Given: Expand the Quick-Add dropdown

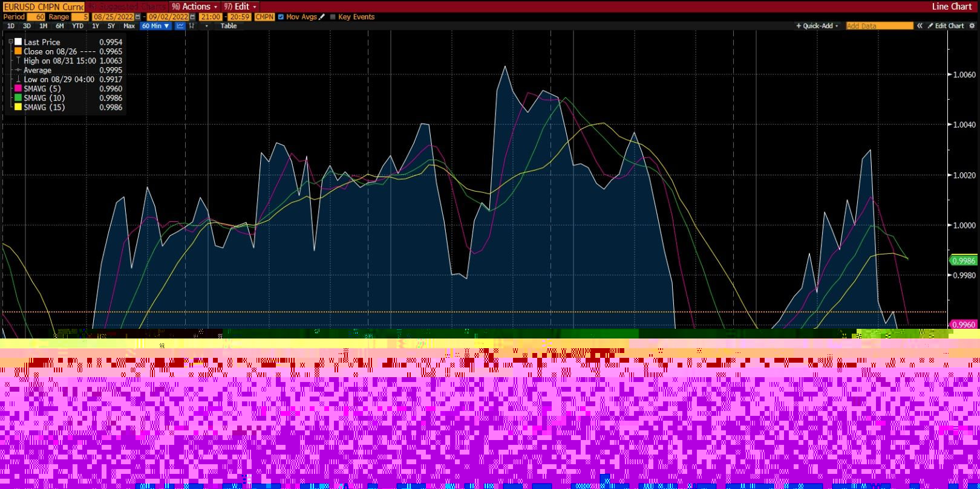Looking at the screenshot, I should [x=817, y=26].
